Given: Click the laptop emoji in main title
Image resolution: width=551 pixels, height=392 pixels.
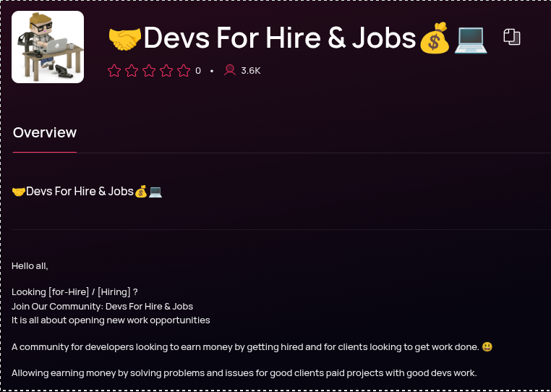Looking at the screenshot, I should 471,38.
